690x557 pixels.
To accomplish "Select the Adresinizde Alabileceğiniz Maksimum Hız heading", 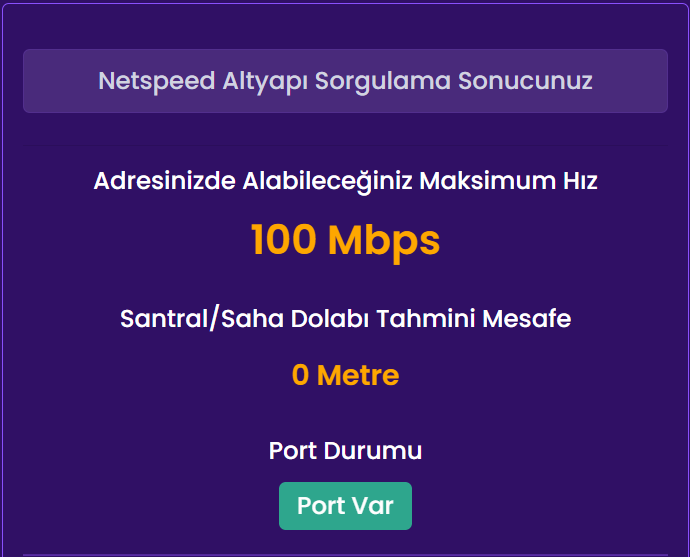I will point(345,181).
